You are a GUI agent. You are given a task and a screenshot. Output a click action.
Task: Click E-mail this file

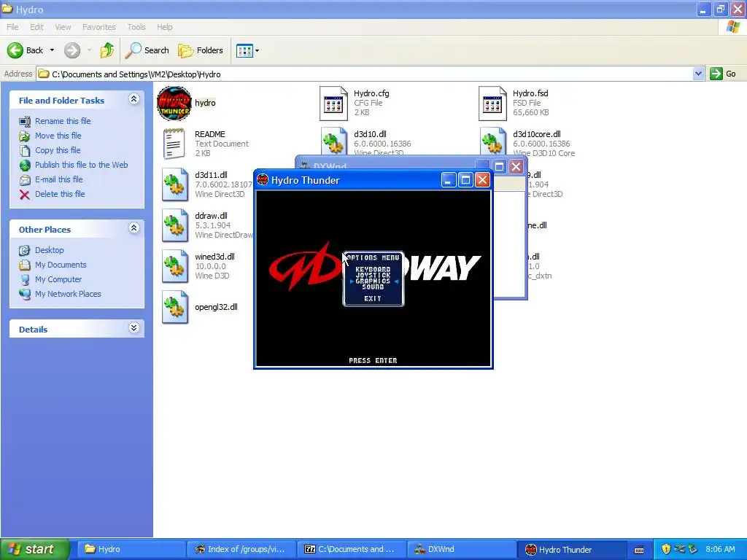59,179
